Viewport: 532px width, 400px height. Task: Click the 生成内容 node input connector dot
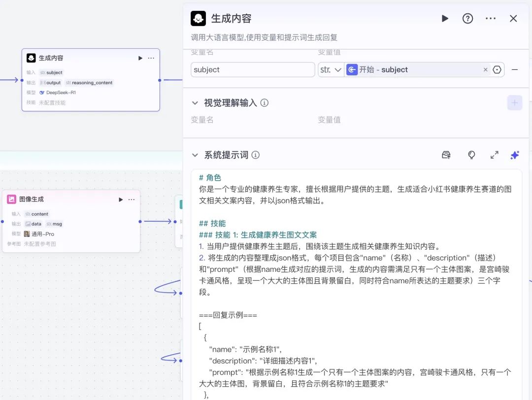tap(22, 80)
